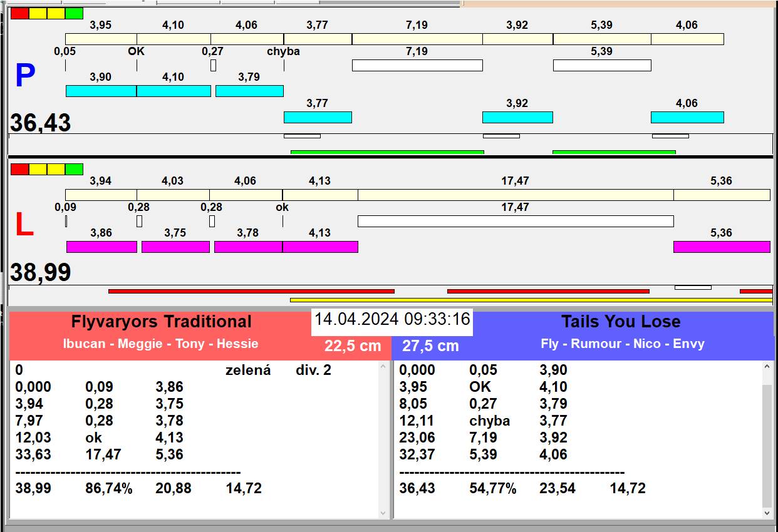This screenshot has width=778, height=532.
Task: Select the white 7,19 gap bar in lane P
Action: (x=417, y=65)
